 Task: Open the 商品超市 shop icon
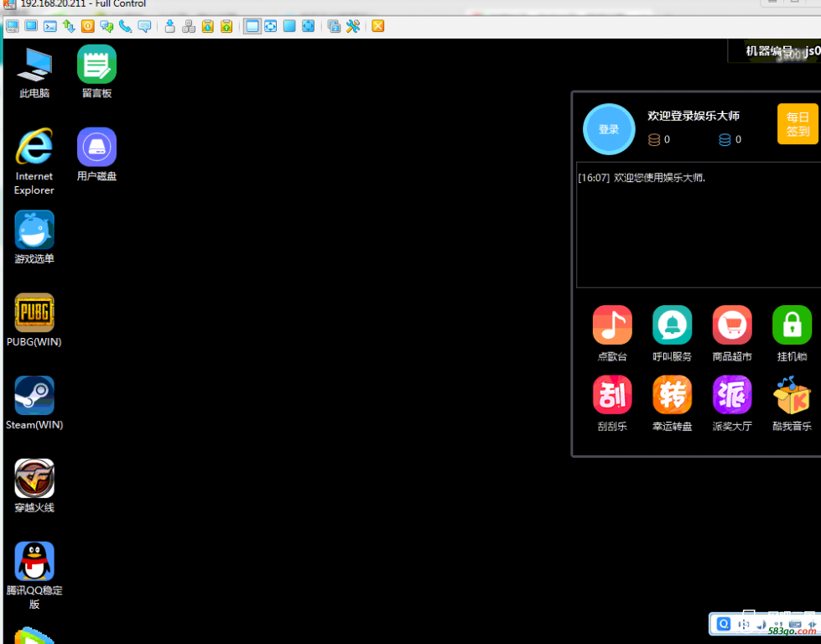(x=732, y=325)
